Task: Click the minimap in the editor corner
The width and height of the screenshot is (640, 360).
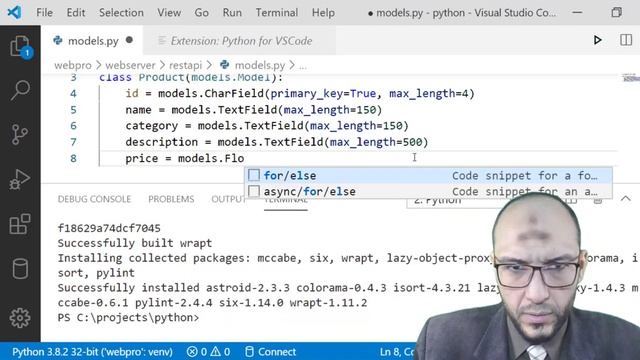Action: (x=631, y=78)
